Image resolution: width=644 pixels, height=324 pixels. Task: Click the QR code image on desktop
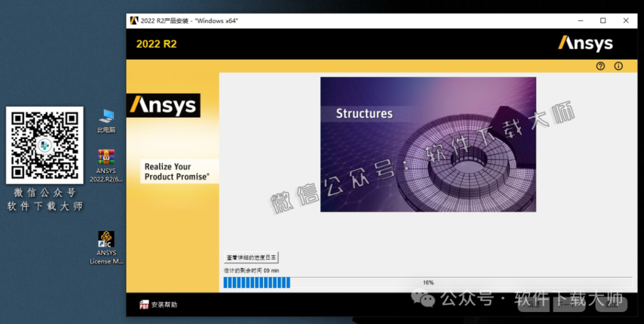click(x=45, y=145)
